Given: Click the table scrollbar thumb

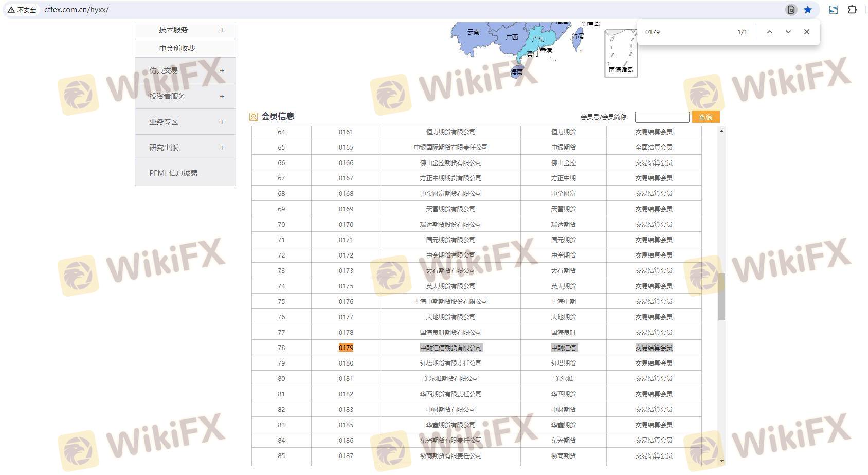Looking at the screenshot, I should [x=721, y=297].
